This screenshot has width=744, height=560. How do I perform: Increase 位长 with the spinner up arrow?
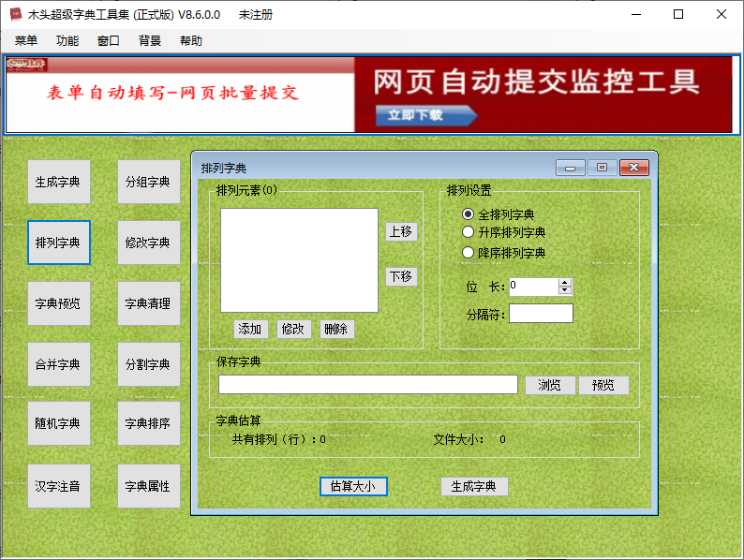point(564,282)
